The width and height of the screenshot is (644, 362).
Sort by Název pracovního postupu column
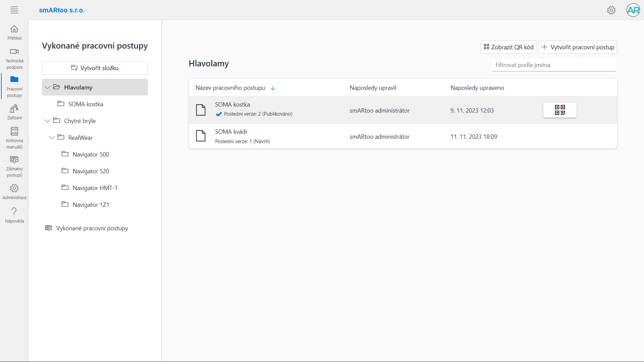230,88
